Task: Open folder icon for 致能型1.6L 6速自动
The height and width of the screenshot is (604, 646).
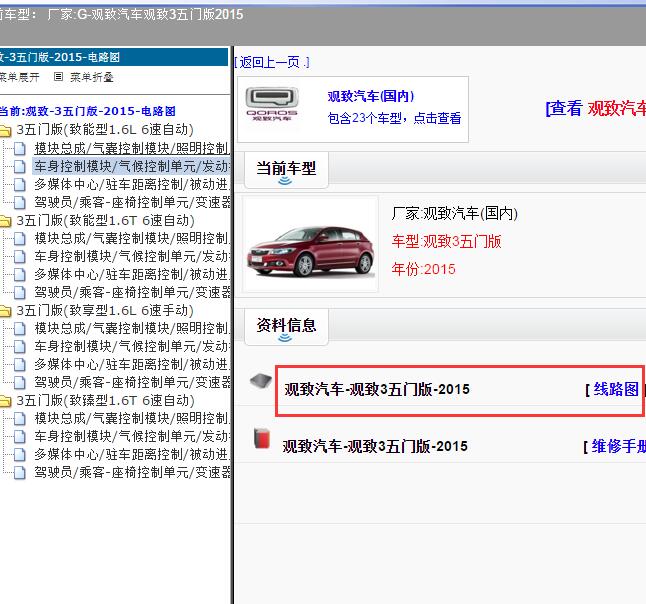Action: (x=5, y=131)
